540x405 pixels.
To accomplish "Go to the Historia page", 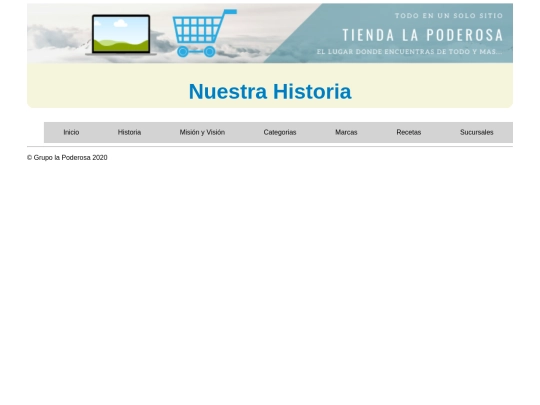I will point(129,132).
